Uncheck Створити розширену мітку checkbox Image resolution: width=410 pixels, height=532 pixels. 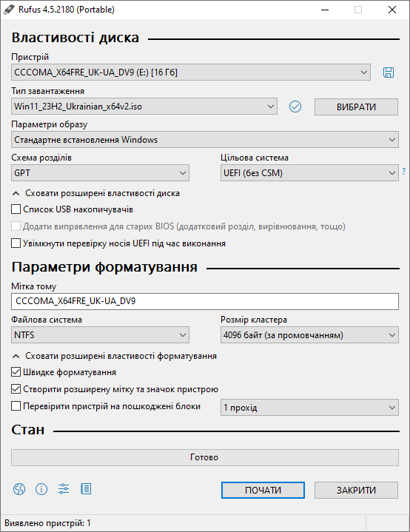pos(16,388)
